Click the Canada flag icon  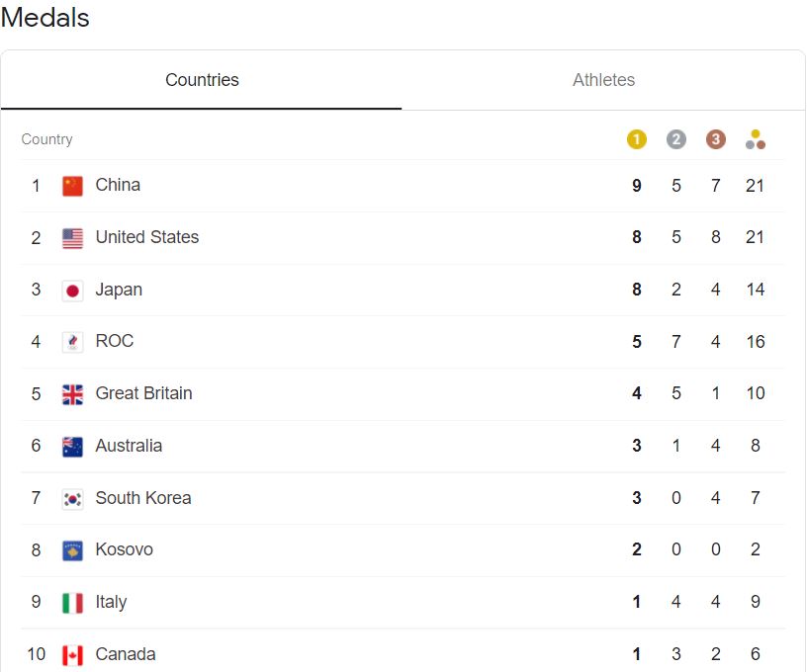(x=72, y=655)
